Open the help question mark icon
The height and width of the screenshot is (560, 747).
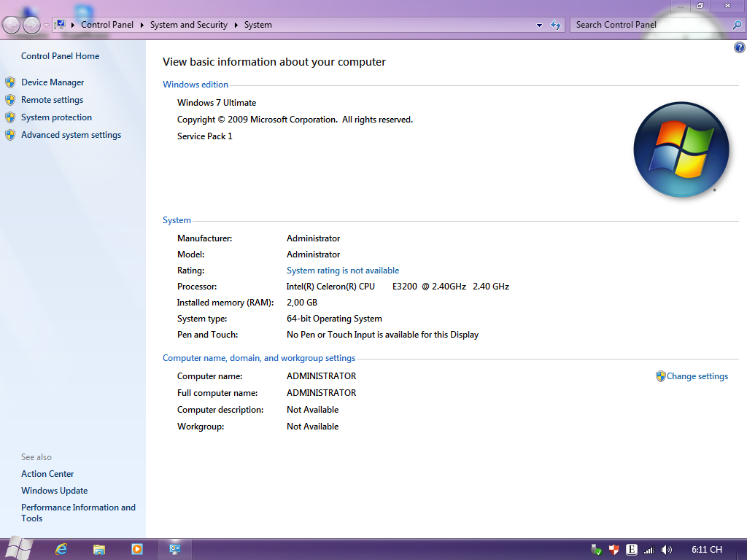tap(740, 47)
